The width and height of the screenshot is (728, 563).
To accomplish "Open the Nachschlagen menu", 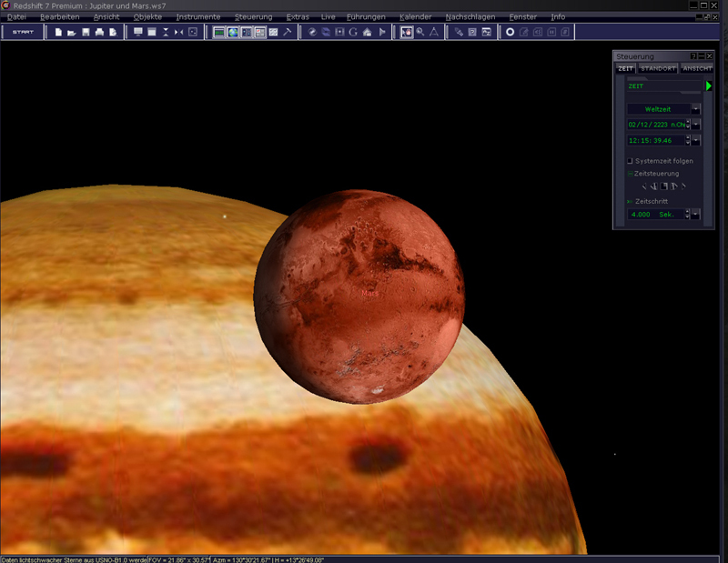I will tap(470, 16).
